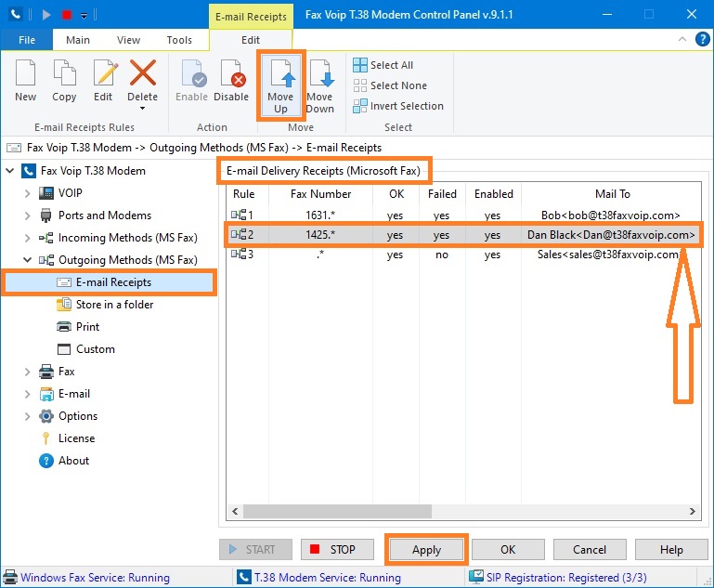714x588 pixels.
Task: Collapse Outgoing Methods (MS Fax) node
Action: [27, 260]
